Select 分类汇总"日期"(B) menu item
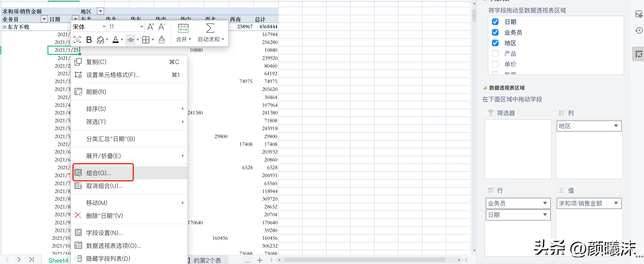The image size is (644, 264). click(x=129, y=139)
